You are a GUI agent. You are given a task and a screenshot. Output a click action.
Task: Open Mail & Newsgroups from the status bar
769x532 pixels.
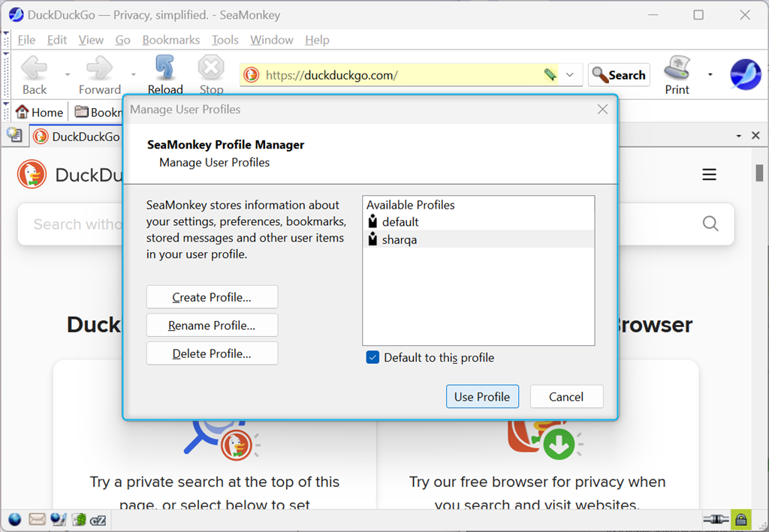37,519
